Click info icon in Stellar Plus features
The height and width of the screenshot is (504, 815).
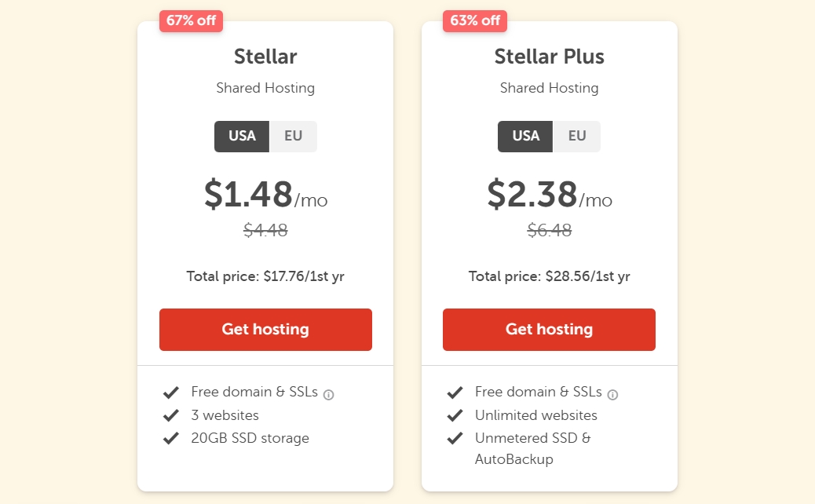(x=612, y=394)
